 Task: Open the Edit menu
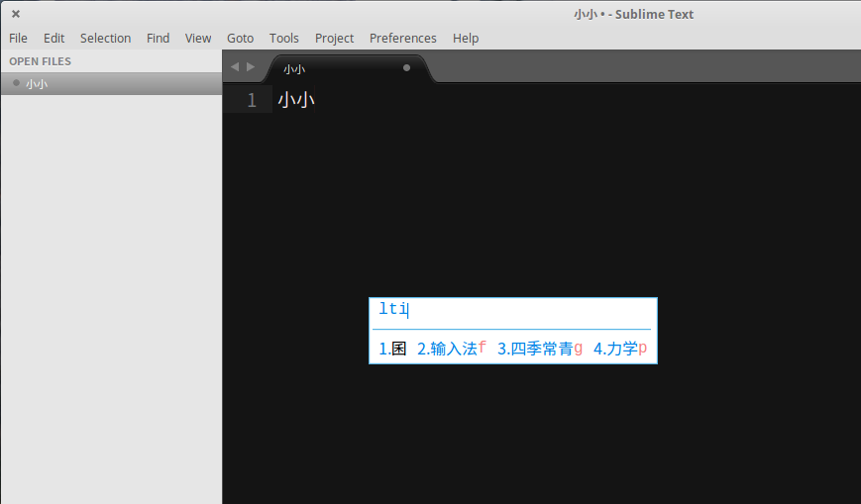click(x=54, y=38)
